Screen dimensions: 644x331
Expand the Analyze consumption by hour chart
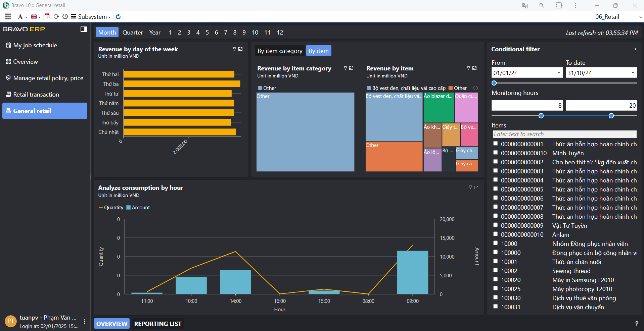[476, 187]
